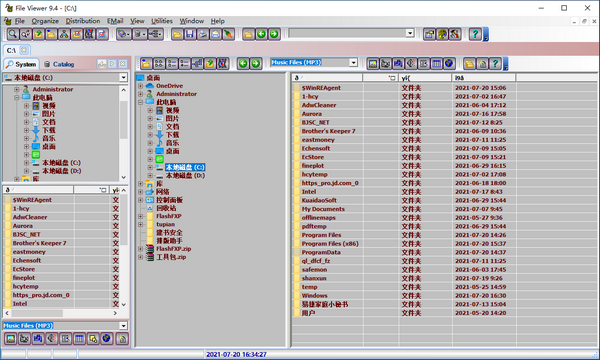Open the Organize menu
The width and height of the screenshot is (600, 360).
(x=45, y=21)
